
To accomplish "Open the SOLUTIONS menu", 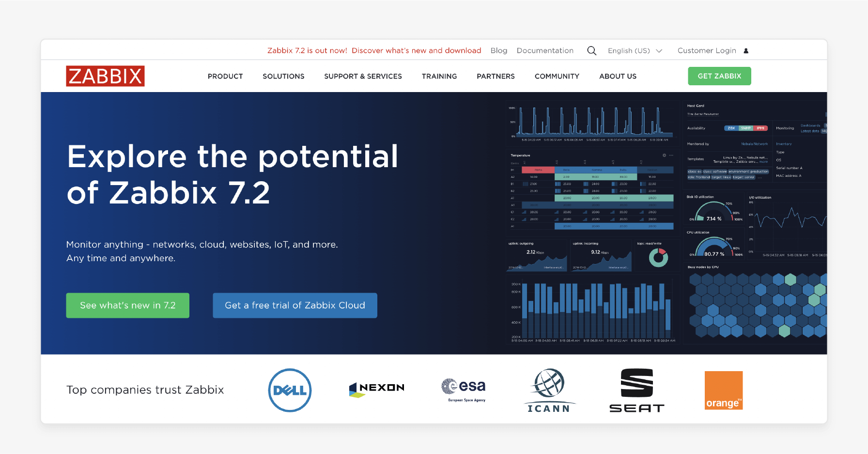I will (283, 76).
